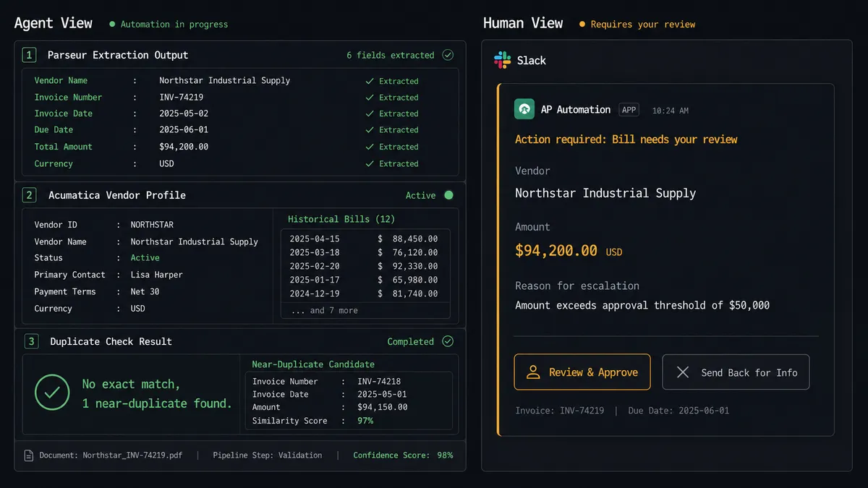Expand the '... and 7 more' historical bills row
The image size is (868, 488).
tap(365, 310)
